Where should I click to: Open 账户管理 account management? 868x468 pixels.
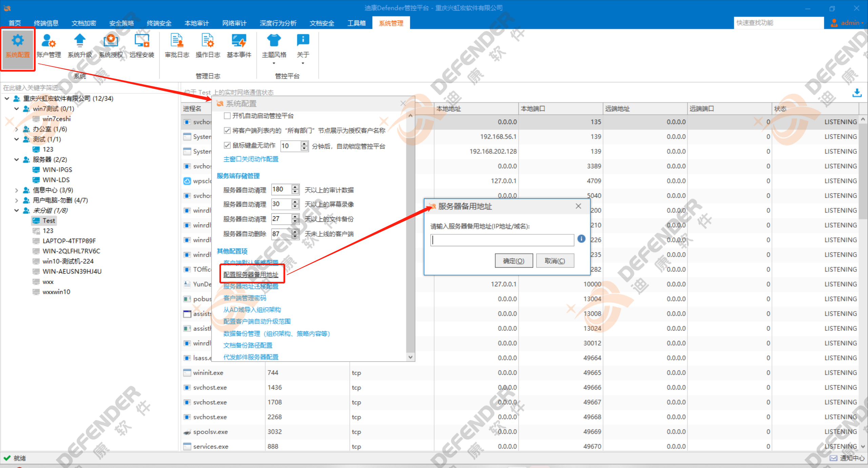click(49, 46)
